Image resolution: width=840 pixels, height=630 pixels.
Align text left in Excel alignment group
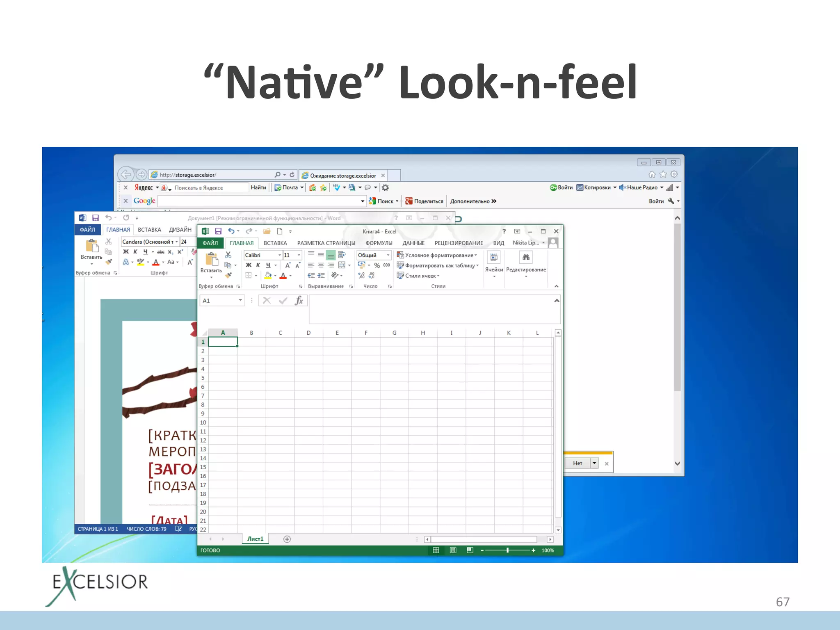tap(311, 265)
